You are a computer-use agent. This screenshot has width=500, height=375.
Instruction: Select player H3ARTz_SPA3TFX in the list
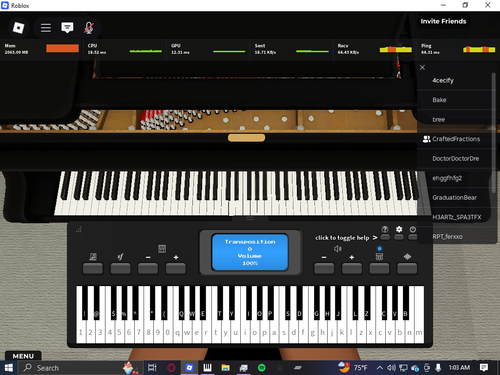click(455, 217)
